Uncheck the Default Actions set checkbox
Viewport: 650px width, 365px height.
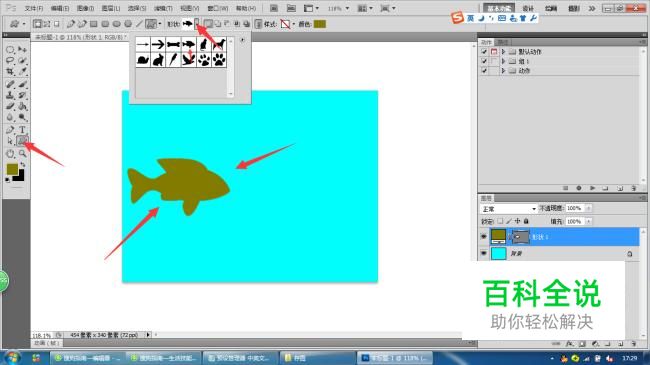[484, 52]
